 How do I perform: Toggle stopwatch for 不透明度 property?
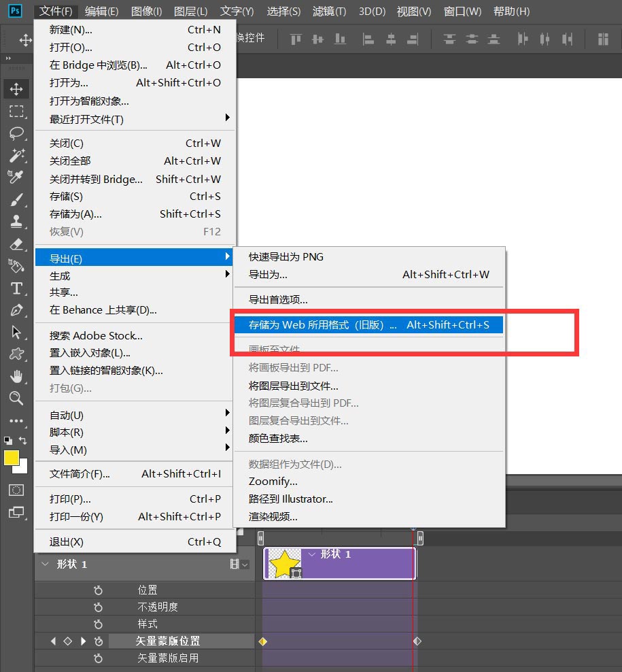(98, 607)
